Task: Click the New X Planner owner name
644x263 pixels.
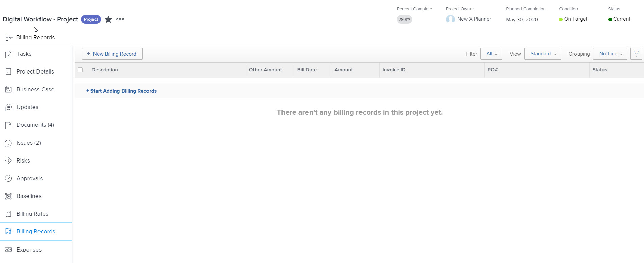Action: (474, 19)
